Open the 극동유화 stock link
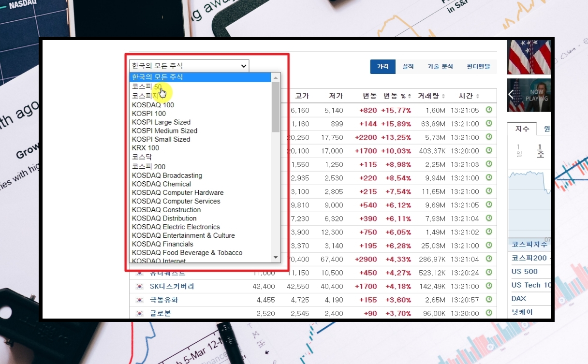Viewport: 588px width, 364px height. pos(164,300)
